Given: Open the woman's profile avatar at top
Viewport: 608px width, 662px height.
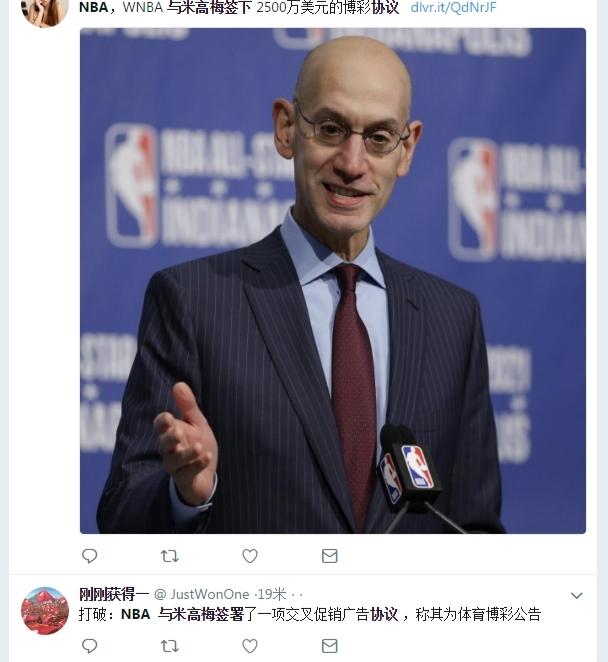Looking at the screenshot, I should [45, 11].
